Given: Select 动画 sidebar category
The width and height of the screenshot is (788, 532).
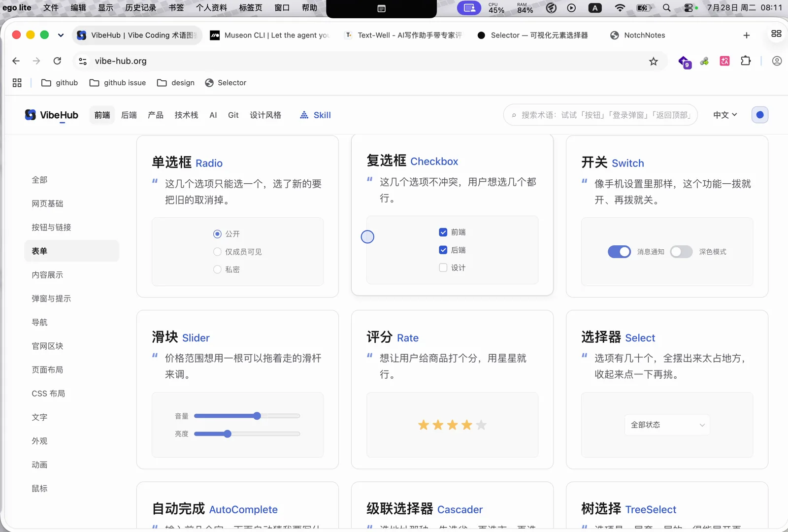Looking at the screenshot, I should [72, 465].
